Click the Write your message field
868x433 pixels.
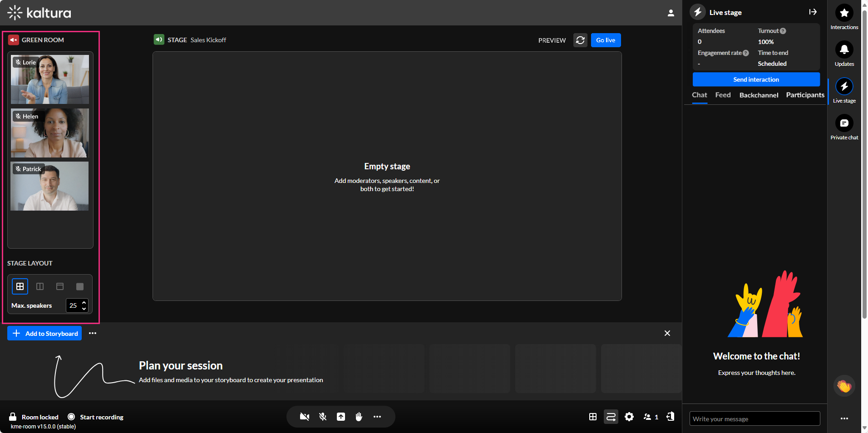pyautogui.click(x=755, y=418)
